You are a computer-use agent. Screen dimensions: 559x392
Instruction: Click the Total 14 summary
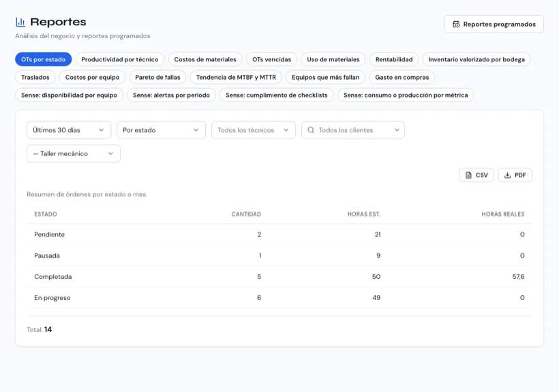40,330
